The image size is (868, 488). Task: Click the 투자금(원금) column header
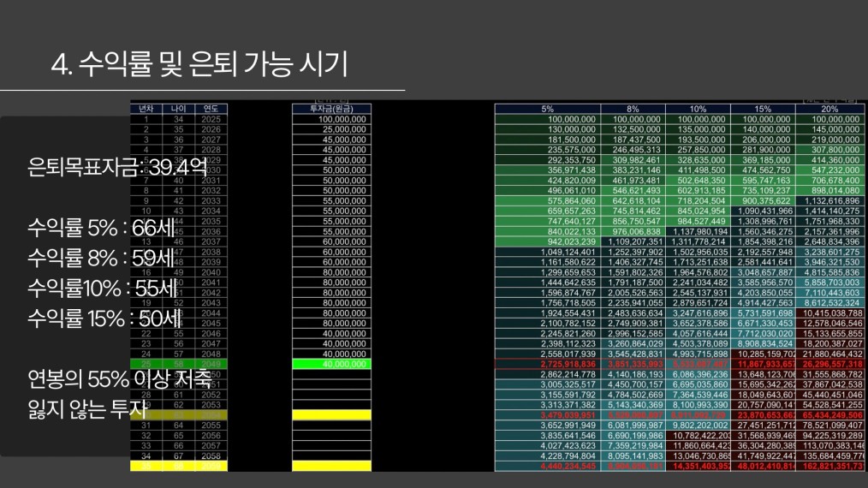pyautogui.click(x=331, y=109)
